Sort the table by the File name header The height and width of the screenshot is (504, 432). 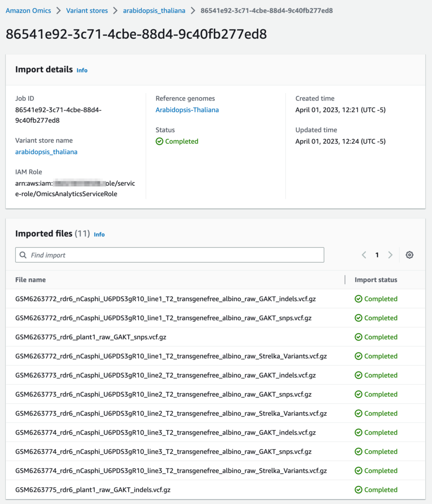30,280
